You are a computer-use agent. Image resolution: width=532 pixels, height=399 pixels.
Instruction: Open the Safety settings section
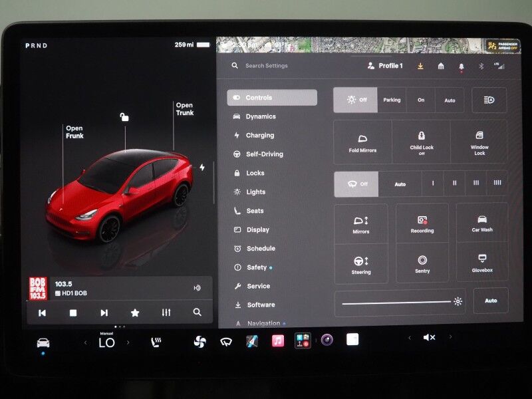(x=253, y=267)
